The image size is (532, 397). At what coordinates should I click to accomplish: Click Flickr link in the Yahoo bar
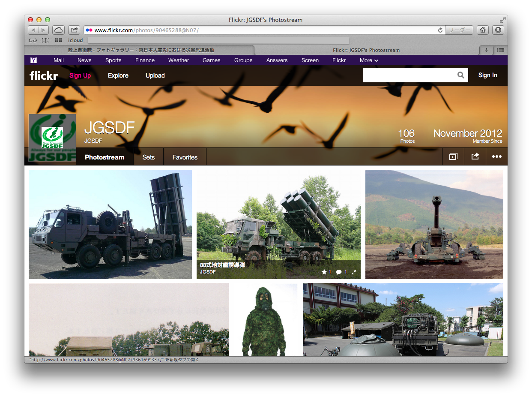(339, 60)
